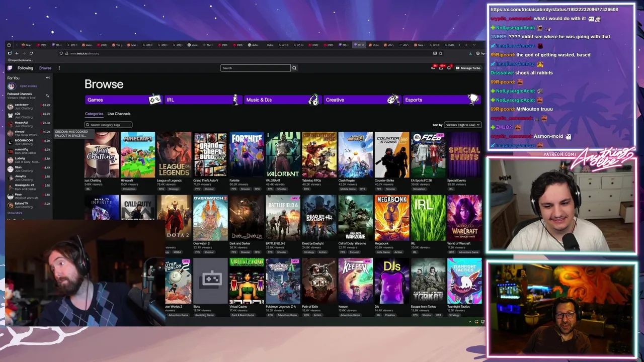Open the Counter-Strike thumbnail
The image size is (644, 362).
click(x=391, y=155)
